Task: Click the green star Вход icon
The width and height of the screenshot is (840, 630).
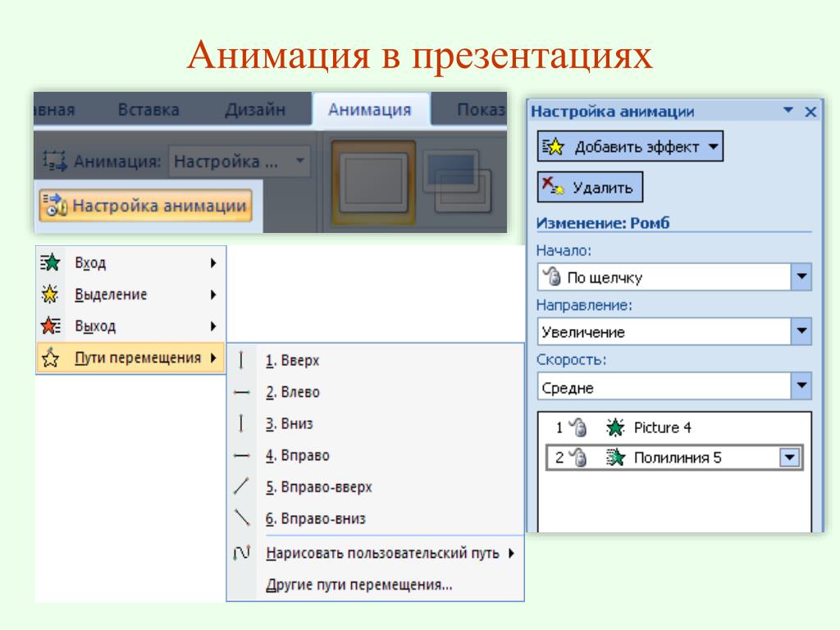Action: (50, 263)
